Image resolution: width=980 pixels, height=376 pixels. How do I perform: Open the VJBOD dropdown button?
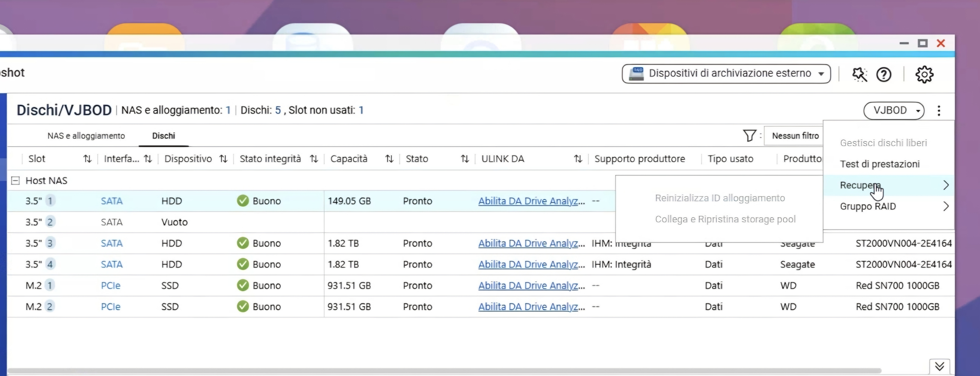pos(894,110)
